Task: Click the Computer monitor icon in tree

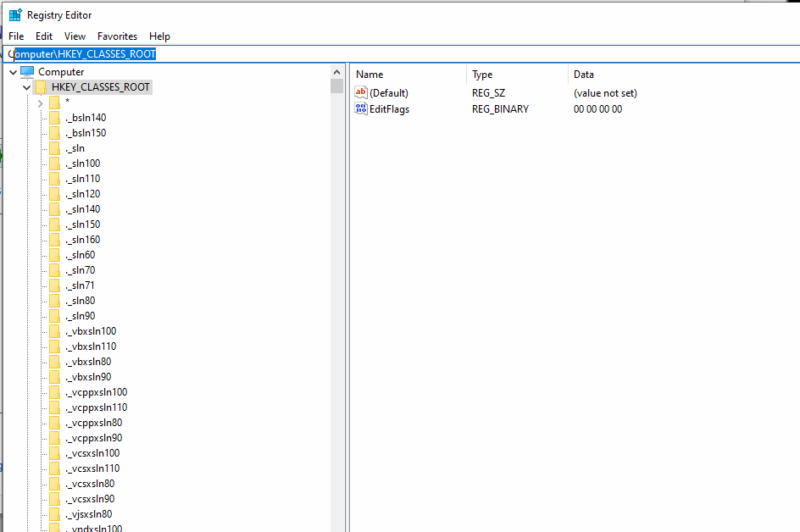Action: pyautogui.click(x=27, y=72)
